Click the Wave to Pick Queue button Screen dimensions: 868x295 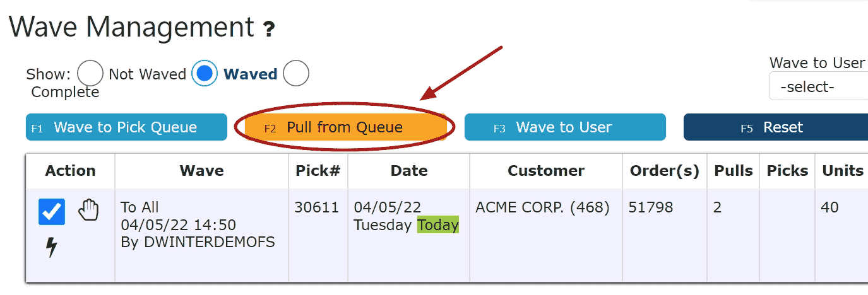click(x=126, y=127)
